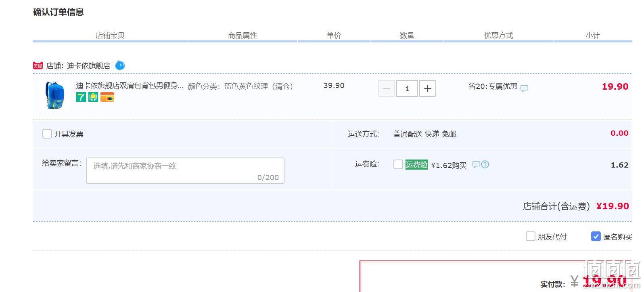The width and height of the screenshot is (644, 292).
Task: Tick the 运费险 shipping insurance checkbox
Action: coord(398,164)
